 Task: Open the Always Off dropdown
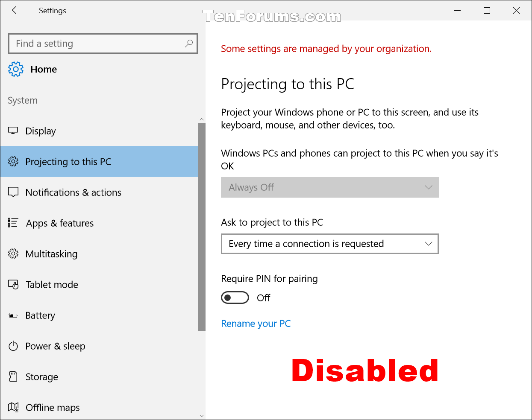(x=330, y=187)
